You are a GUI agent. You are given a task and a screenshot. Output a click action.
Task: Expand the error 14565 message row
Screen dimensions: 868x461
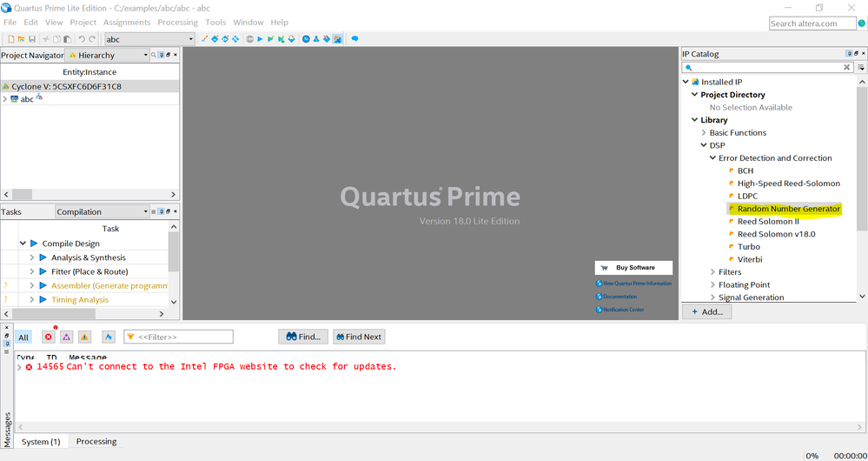(x=19, y=367)
